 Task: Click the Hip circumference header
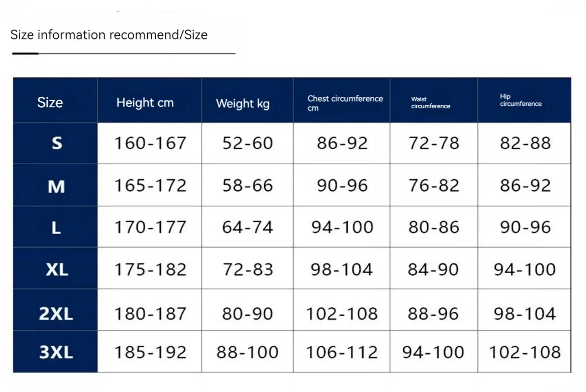pos(524,100)
